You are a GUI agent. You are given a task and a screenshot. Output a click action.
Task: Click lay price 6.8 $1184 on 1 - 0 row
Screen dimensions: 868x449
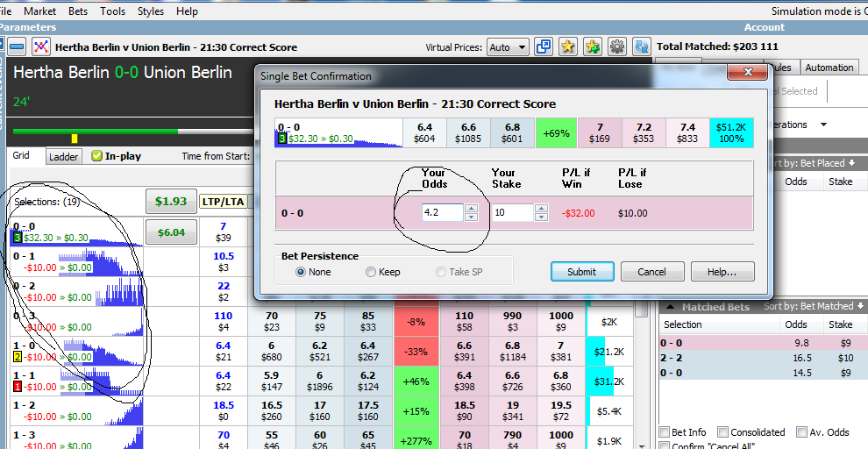[x=513, y=352]
